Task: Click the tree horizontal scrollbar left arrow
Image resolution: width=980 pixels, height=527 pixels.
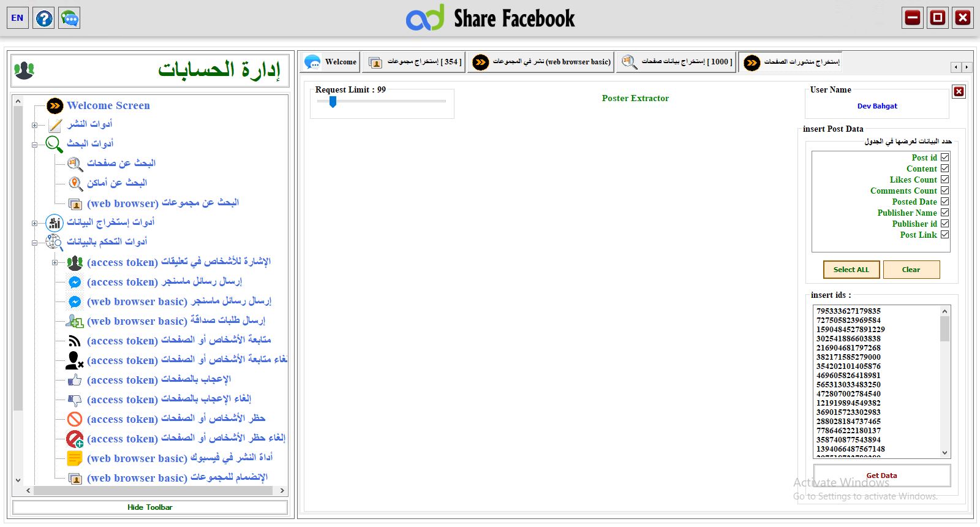Action: [x=28, y=491]
